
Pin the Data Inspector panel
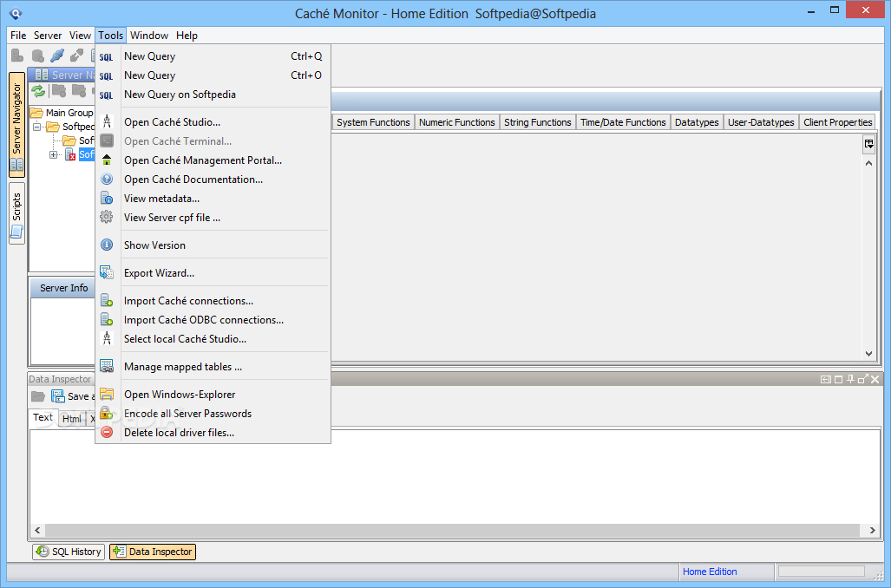tap(850, 379)
